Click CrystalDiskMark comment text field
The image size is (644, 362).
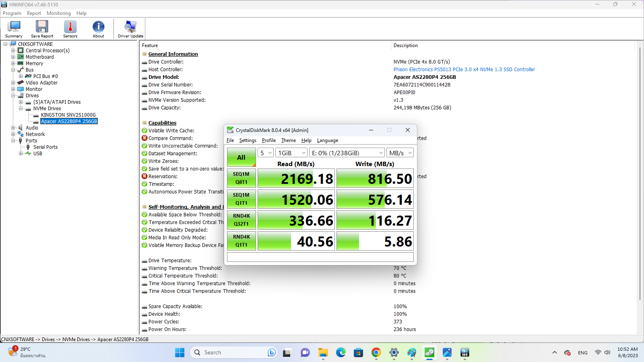tap(320, 257)
